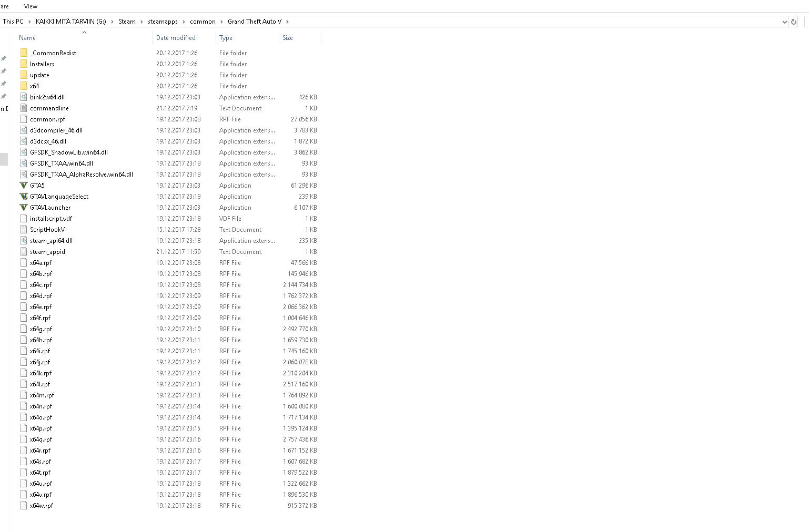
Task: Expand the chevron after Grand Theft Auto V
Action: [287, 22]
